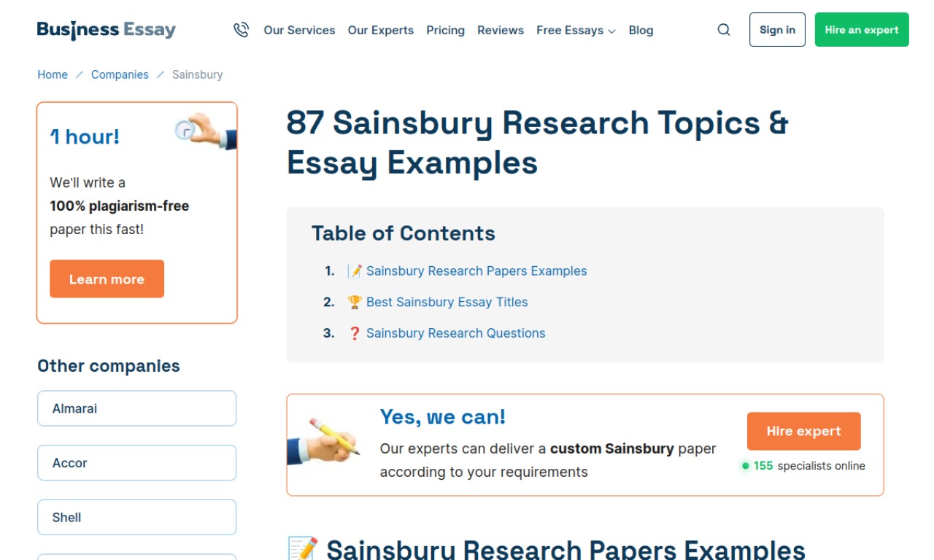Open the search magnifier icon
934x560 pixels.
tap(724, 30)
